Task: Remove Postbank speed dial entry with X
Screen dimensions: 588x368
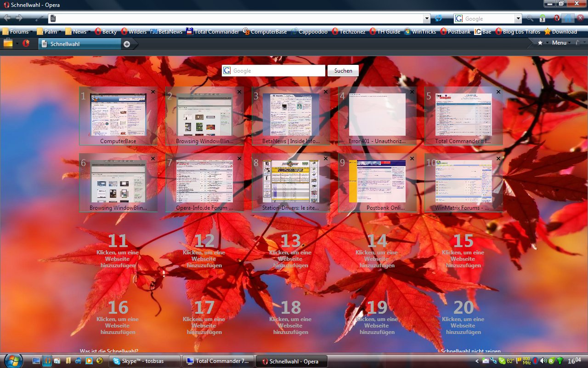Action: point(412,159)
